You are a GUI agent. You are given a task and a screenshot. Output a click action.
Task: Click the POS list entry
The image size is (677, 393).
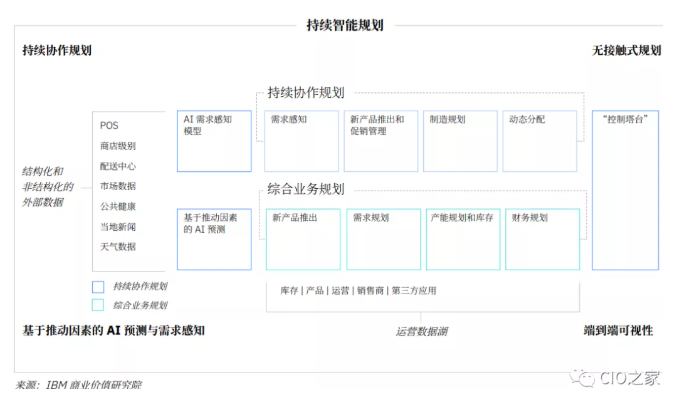(109, 126)
